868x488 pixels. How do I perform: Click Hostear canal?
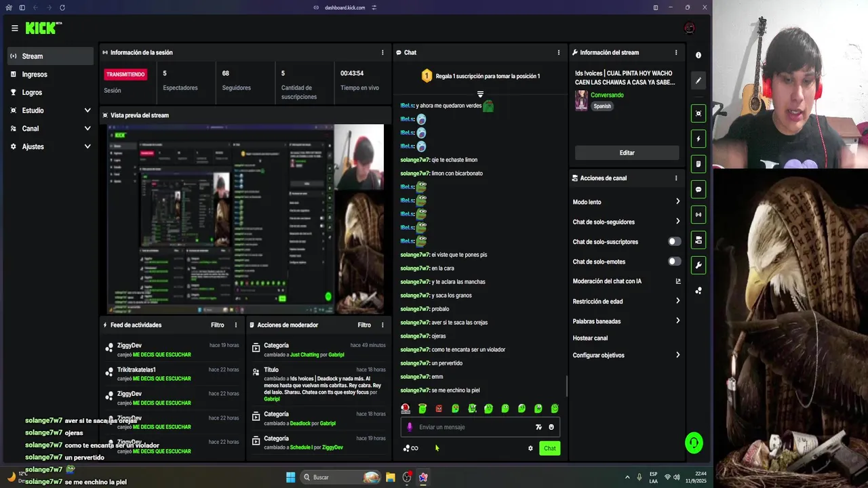point(590,338)
